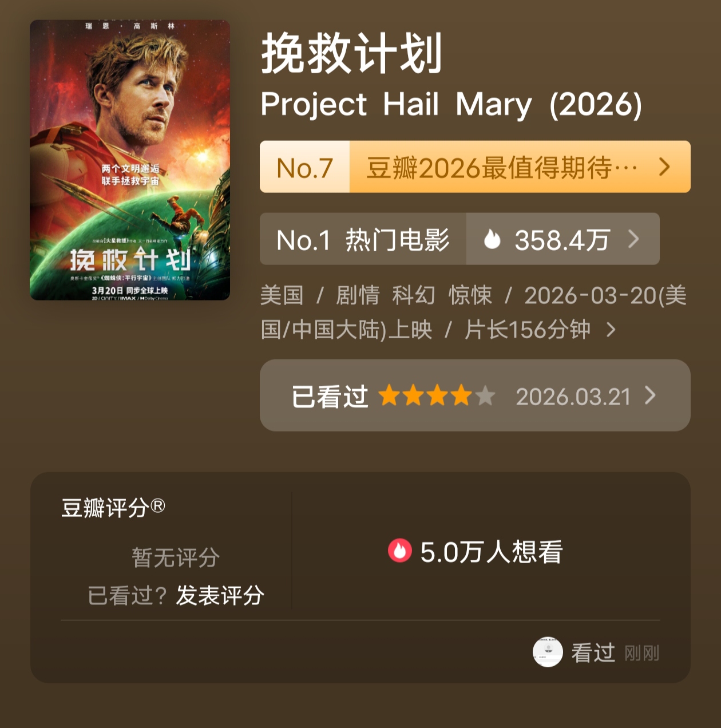The width and height of the screenshot is (721, 728).
Task: Click the 发表评分 link
Action: pos(220,596)
